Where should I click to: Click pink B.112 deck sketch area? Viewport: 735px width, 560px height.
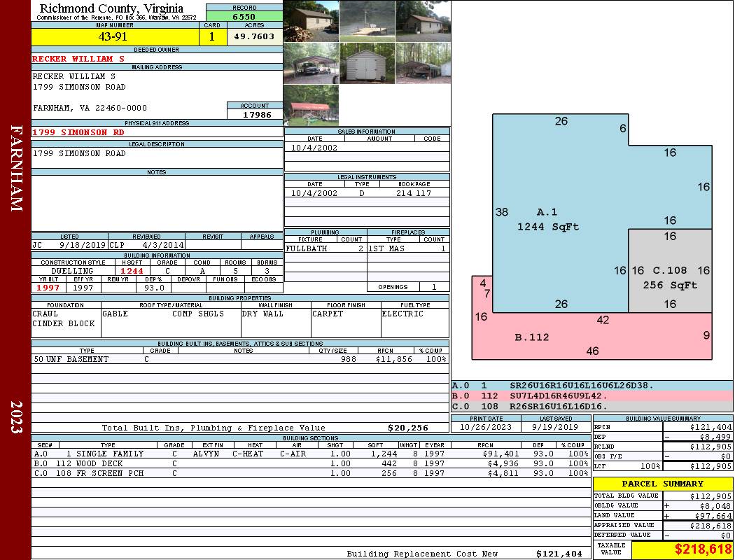point(591,335)
